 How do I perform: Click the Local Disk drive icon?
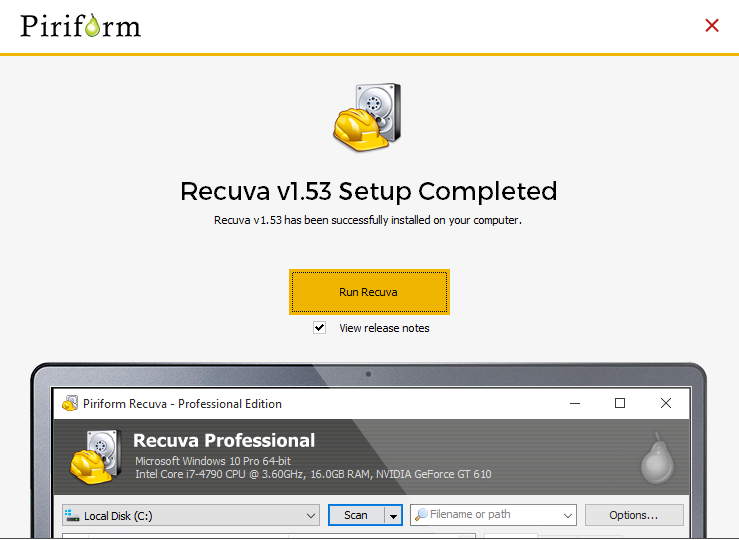pos(72,515)
